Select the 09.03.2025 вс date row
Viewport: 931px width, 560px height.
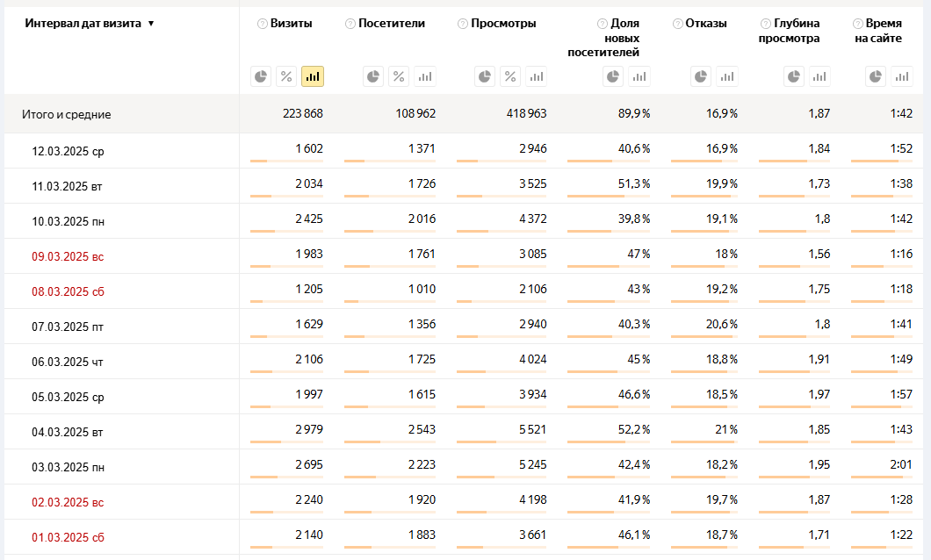(68, 256)
